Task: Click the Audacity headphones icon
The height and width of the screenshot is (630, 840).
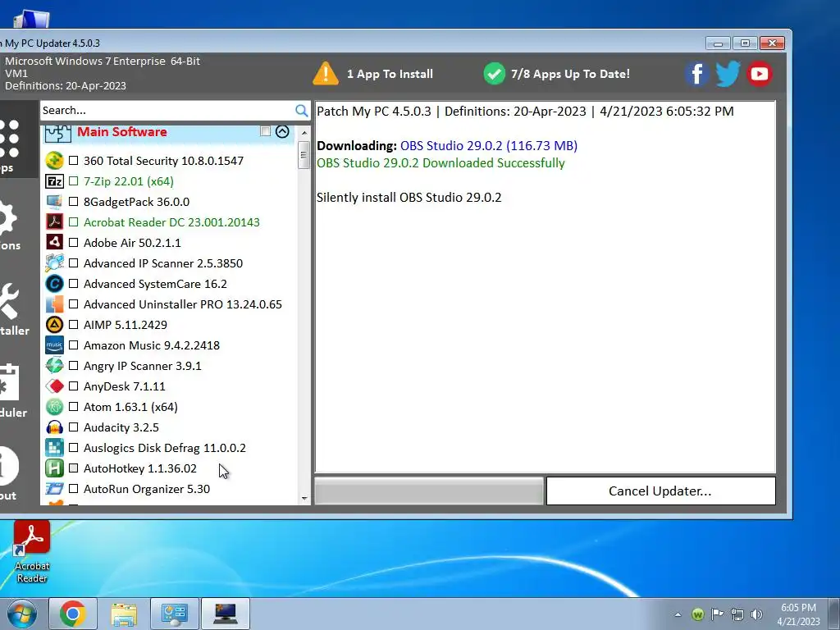Action: click(x=54, y=427)
